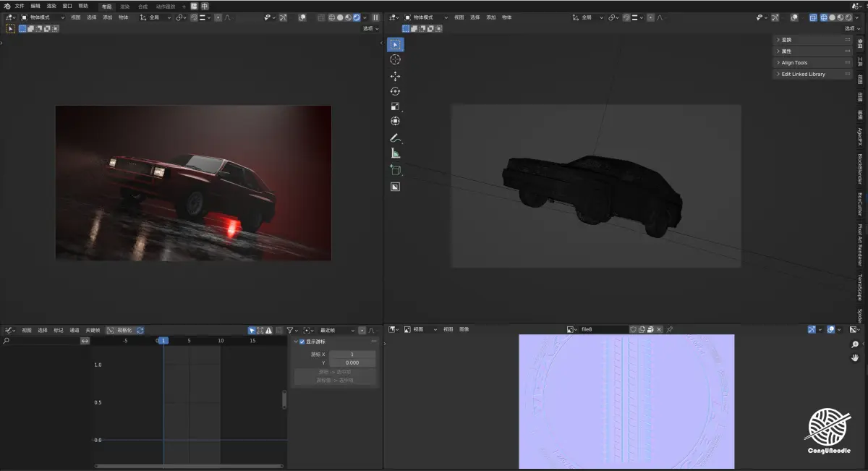Image resolution: width=868 pixels, height=471 pixels.
Task: Toggle overlays in the right viewport
Action: tap(793, 17)
